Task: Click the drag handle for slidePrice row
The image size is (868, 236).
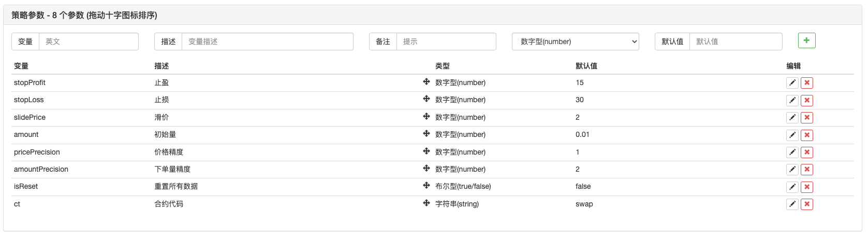Action: tap(426, 117)
